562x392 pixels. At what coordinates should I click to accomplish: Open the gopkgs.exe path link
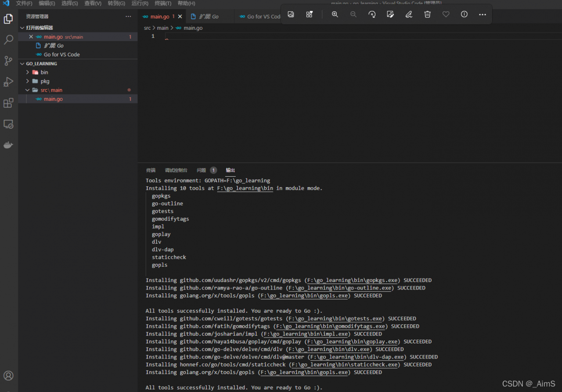352,280
